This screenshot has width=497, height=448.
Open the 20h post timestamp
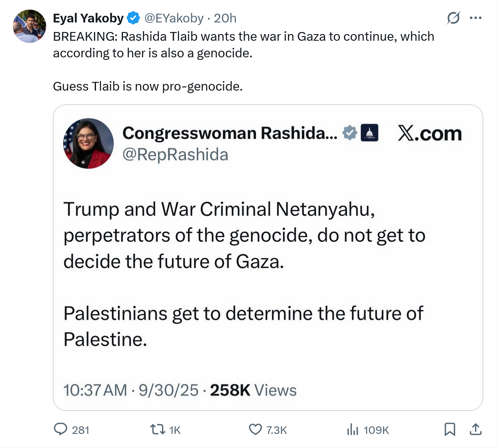tap(225, 18)
